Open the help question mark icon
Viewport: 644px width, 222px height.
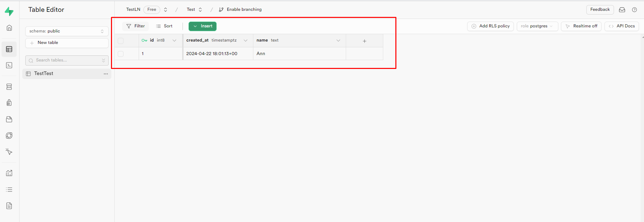(x=634, y=10)
